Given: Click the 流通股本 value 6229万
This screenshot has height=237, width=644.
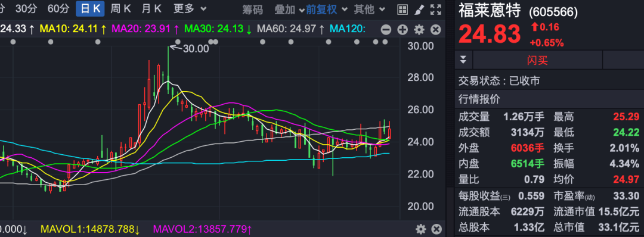Looking at the screenshot, I should tap(527, 211).
